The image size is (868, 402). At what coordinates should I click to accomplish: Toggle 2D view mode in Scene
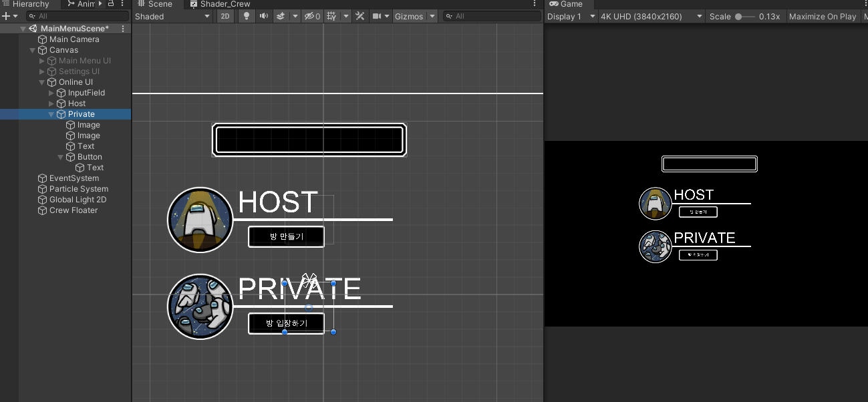226,16
